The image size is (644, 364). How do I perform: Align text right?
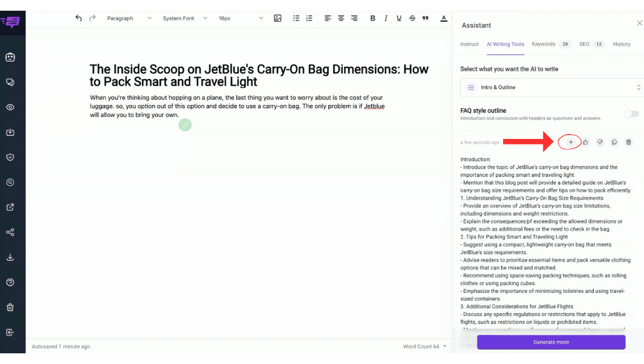click(x=354, y=18)
